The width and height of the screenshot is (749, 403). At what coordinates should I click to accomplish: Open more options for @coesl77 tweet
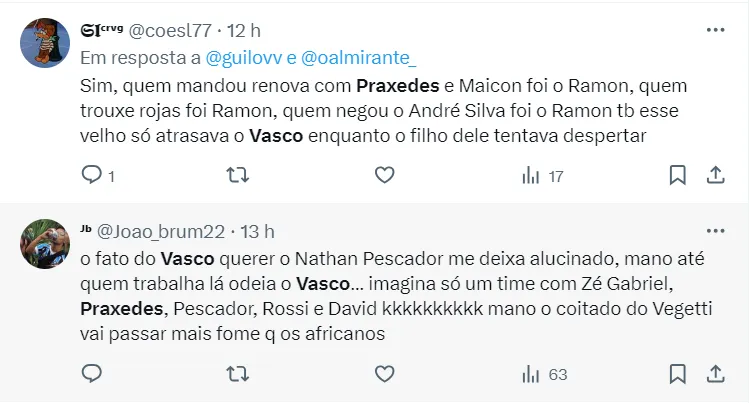coord(715,30)
